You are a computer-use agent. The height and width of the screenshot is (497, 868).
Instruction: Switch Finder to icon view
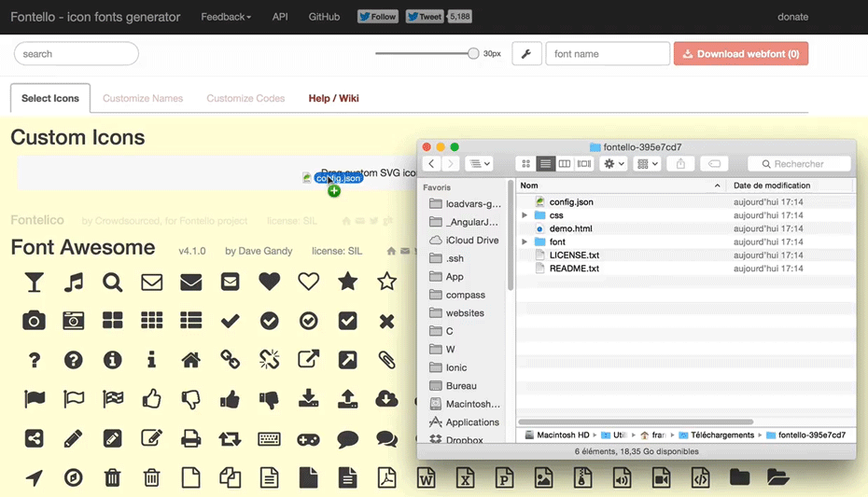[x=525, y=163]
